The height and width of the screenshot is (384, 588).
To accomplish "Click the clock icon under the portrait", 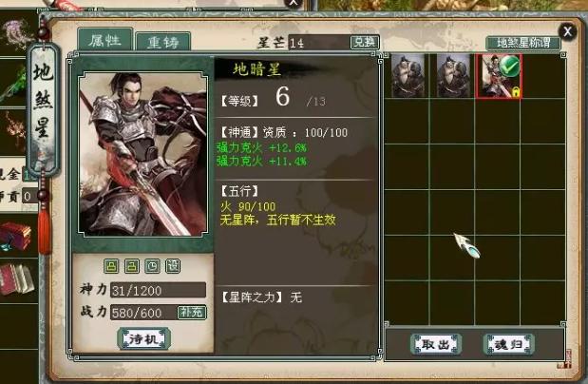I will [152, 266].
